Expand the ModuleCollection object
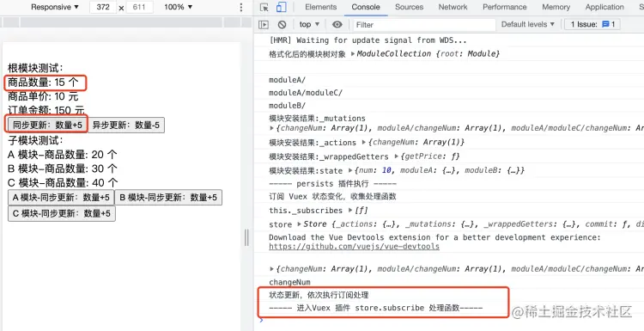 click(x=353, y=54)
